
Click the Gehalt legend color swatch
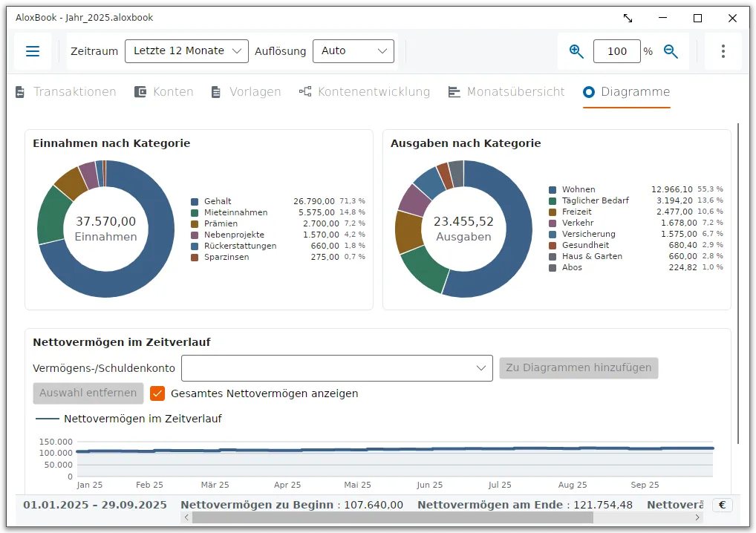tap(195, 201)
